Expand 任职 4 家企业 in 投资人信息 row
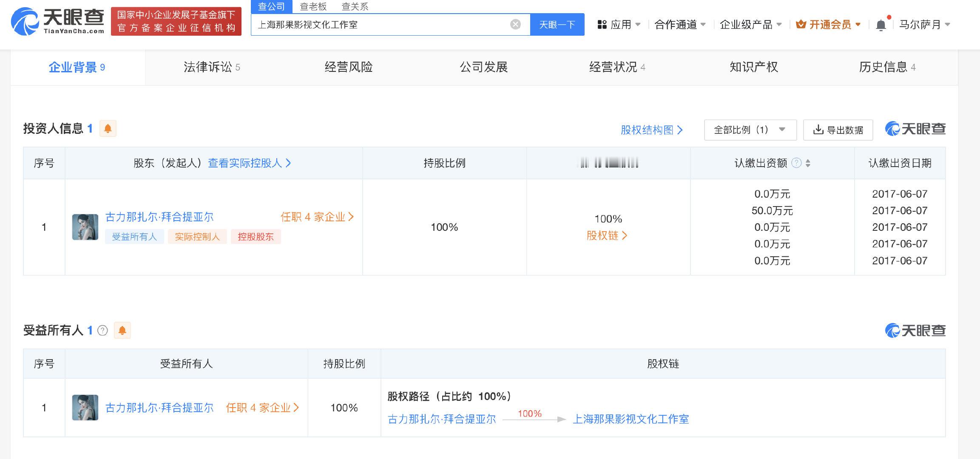 coord(317,217)
